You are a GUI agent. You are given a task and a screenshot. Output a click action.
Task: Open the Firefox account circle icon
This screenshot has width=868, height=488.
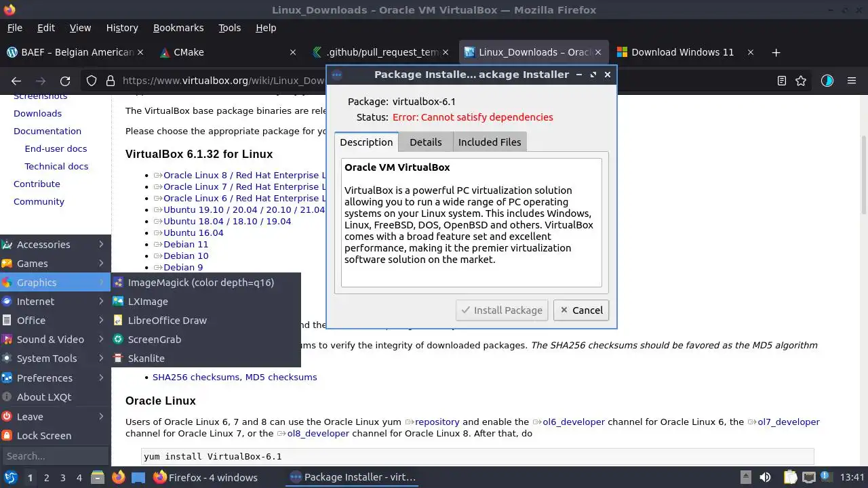coord(827,81)
